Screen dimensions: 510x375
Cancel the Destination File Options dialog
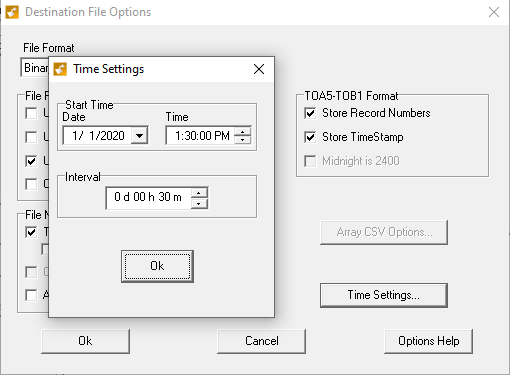pyautogui.click(x=261, y=341)
